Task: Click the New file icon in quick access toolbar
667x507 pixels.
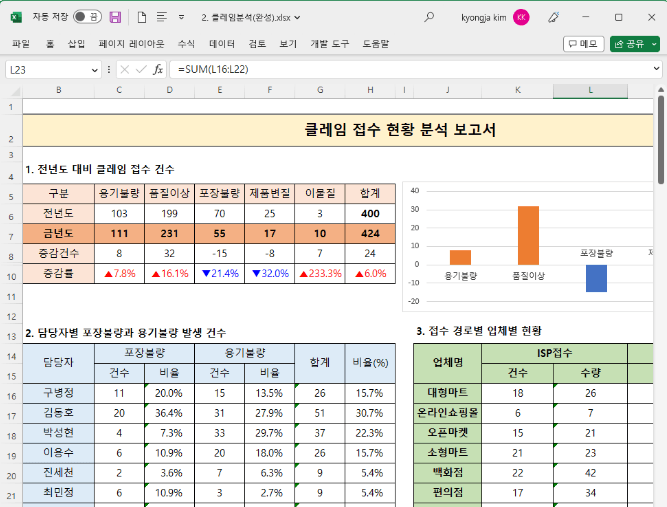Action: tap(141, 17)
